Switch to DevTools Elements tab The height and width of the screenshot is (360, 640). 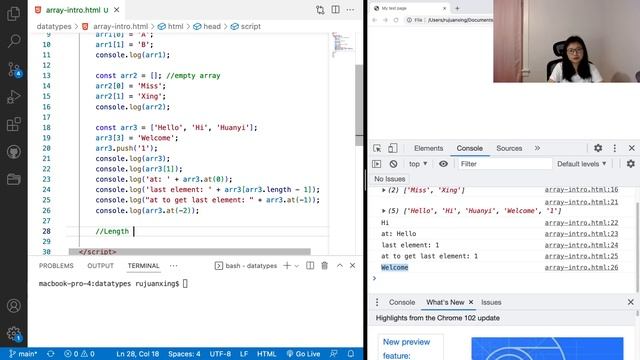[428, 148]
